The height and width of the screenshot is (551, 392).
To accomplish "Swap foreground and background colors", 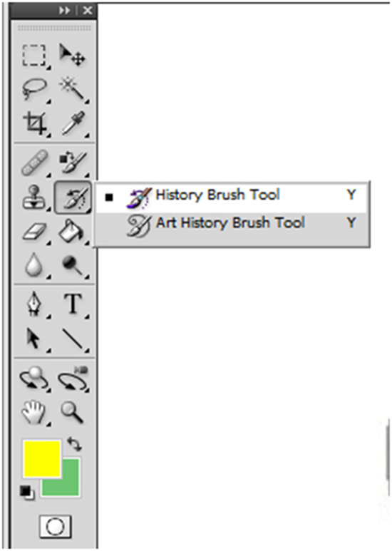I will coord(74,444).
